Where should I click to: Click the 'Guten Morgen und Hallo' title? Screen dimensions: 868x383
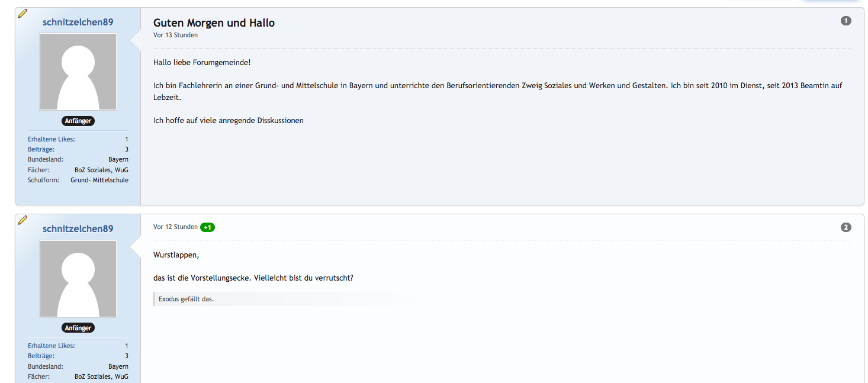214,23
